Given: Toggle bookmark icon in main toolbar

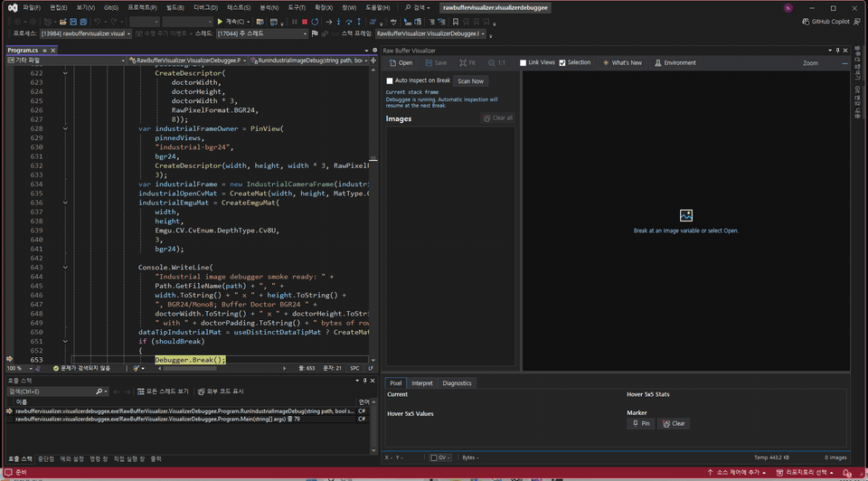Looking at the screenshot, I should point(456,22).
